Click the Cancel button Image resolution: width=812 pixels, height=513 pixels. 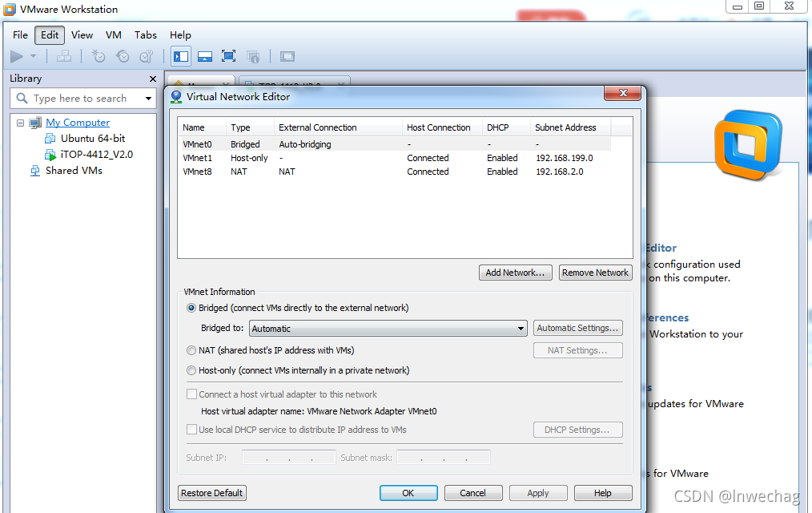point(473,493)
